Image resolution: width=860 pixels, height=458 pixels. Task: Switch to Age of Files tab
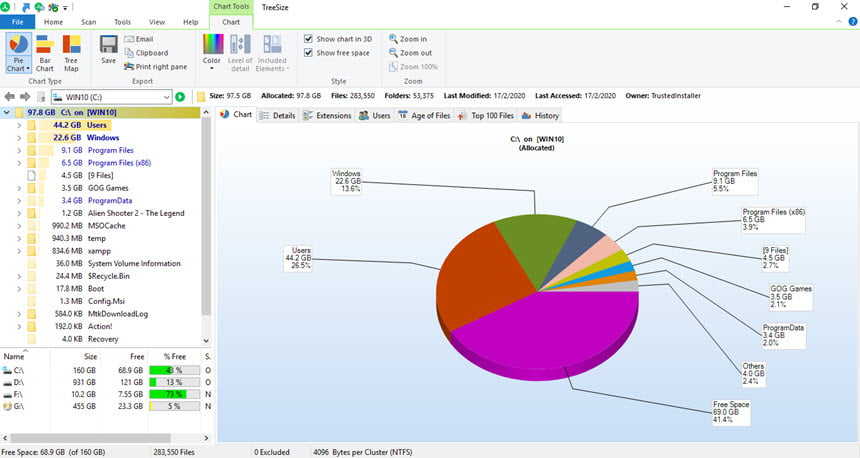point(424,115)
